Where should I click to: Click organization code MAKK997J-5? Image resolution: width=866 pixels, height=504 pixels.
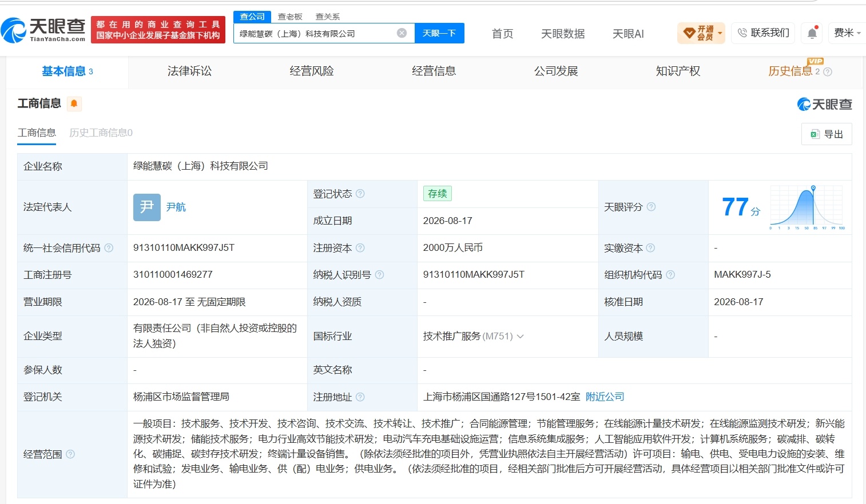[x=742, y=274]
